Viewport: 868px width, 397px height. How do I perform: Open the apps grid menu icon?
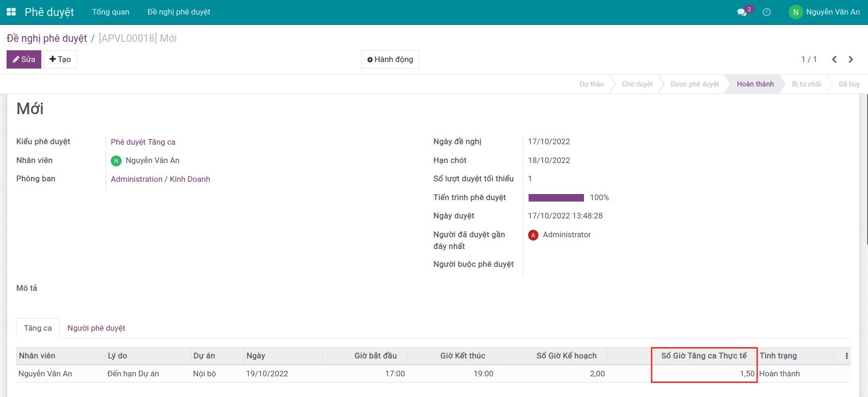11,12
